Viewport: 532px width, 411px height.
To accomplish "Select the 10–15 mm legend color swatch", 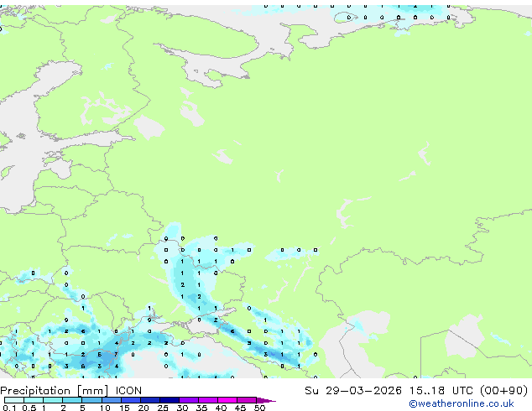I will 112,400.
